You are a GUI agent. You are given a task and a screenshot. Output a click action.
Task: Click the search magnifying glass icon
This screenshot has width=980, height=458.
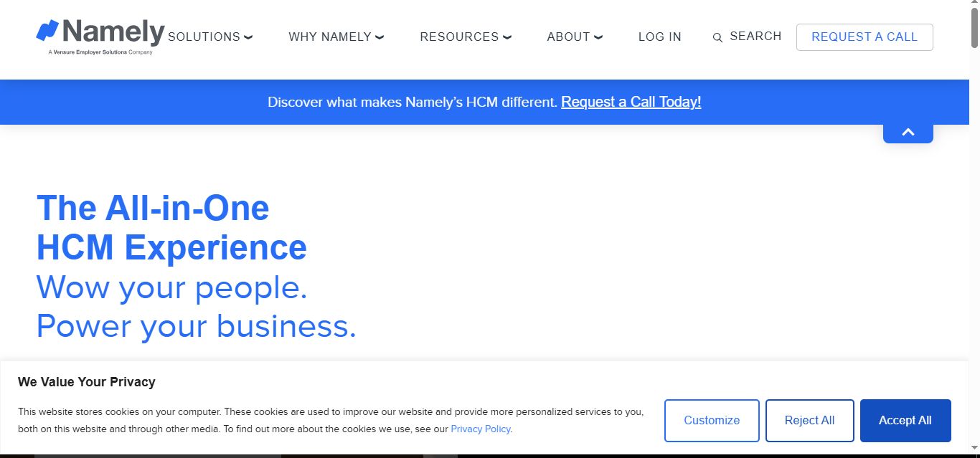coord(717,38)
